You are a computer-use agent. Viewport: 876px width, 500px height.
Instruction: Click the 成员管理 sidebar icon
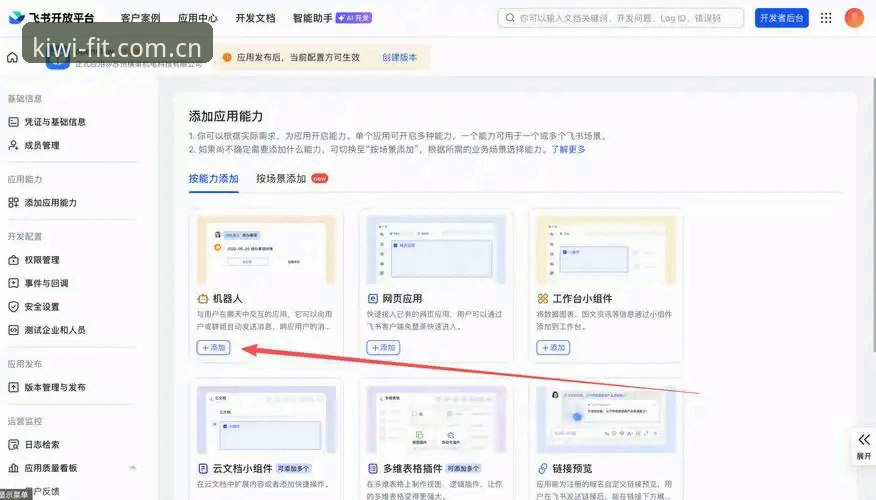point(13,145)
